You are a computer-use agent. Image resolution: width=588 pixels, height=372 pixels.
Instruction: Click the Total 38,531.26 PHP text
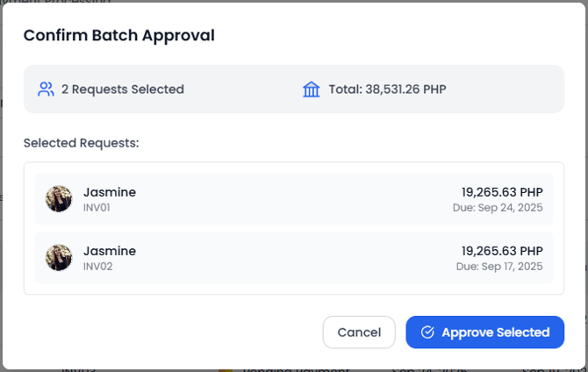pyautogui.click(x=386, y=89)
